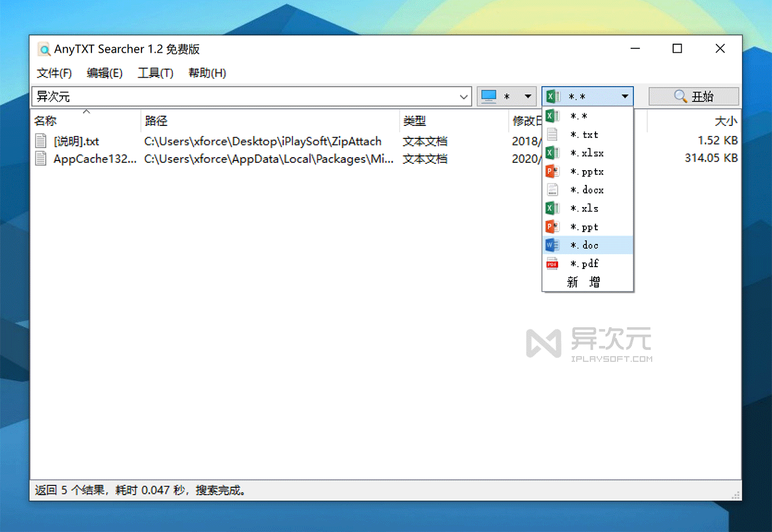Pick the *.doc Word filter entry
This screenshot has height=532, width=772.
coord(584,245)
